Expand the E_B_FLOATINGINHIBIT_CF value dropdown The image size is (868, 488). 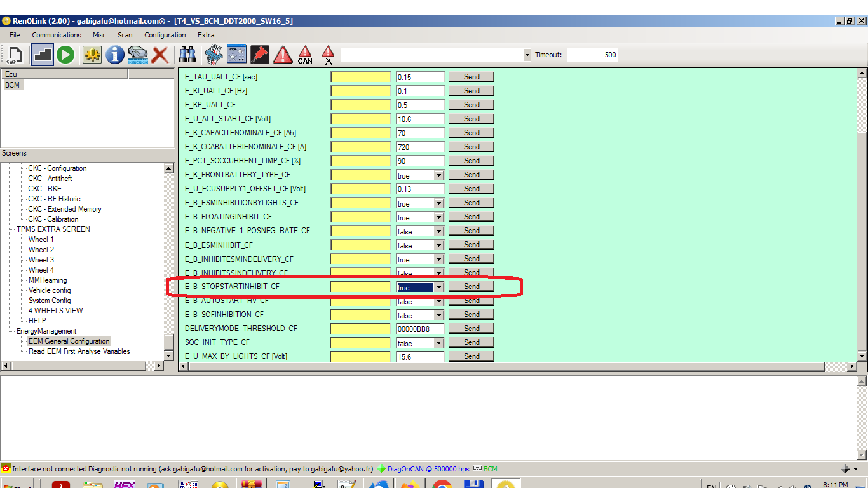click(x=438, y=217)
